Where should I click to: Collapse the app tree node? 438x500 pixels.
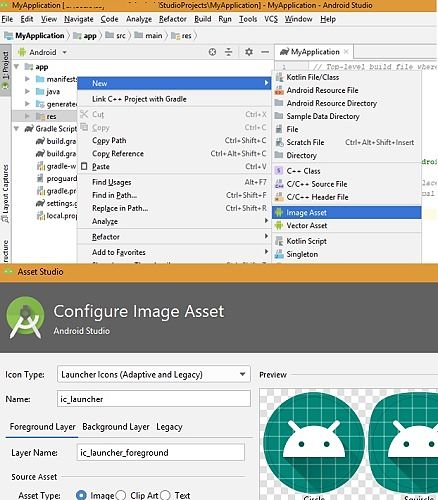click(16, 67)
